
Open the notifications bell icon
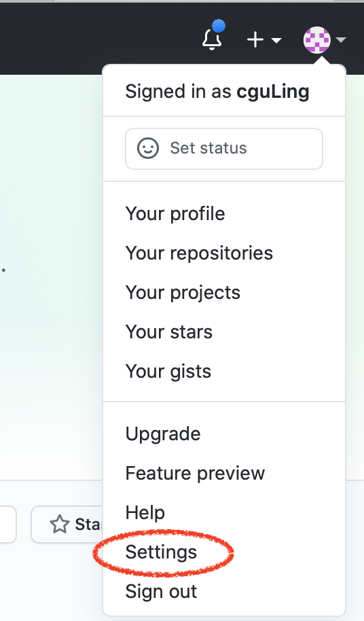(x=212, y=39)
